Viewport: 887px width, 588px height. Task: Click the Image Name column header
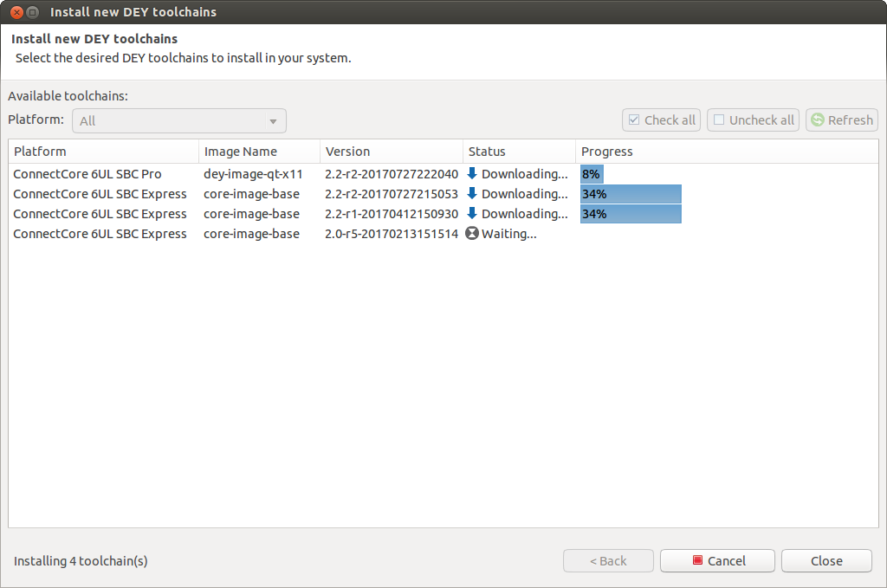(259, 152)
